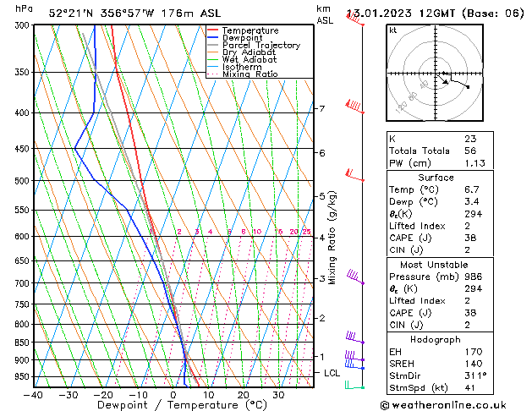
Task: Click the K index value "23"
Action: [x=470, y=139]
